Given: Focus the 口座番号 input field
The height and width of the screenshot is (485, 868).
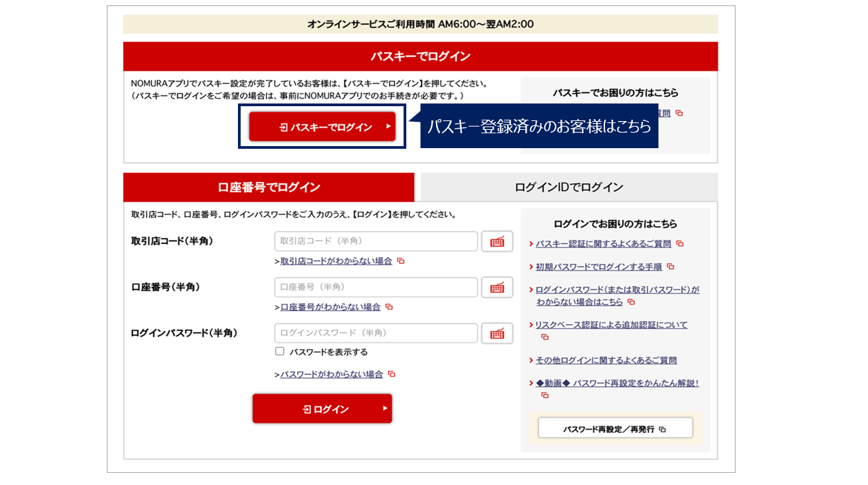Looking at the screenshot, I should point(376,287).
